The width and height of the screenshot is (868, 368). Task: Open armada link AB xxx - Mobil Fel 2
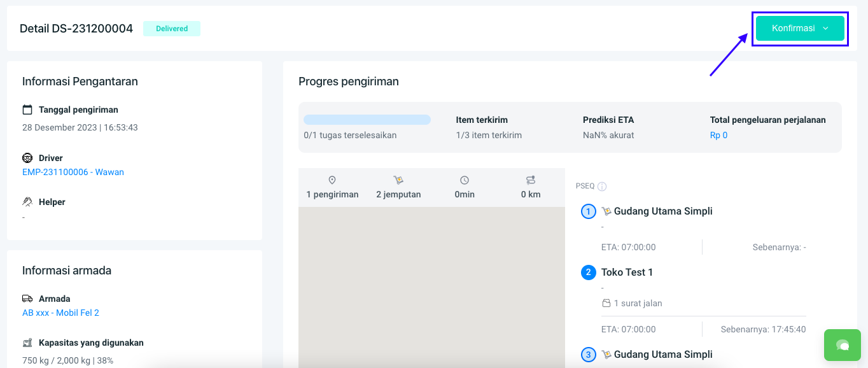60,313
